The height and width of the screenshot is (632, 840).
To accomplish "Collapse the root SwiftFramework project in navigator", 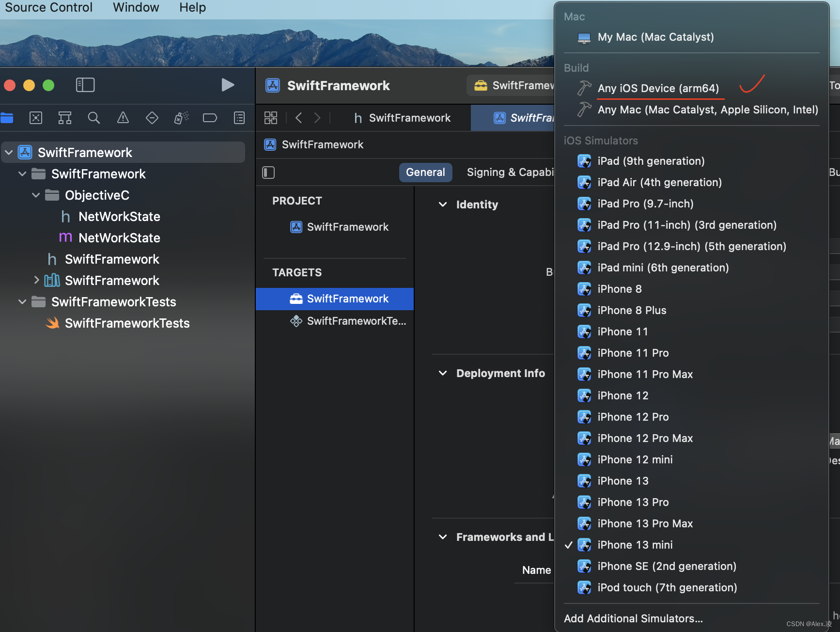I will coord(9,152).
